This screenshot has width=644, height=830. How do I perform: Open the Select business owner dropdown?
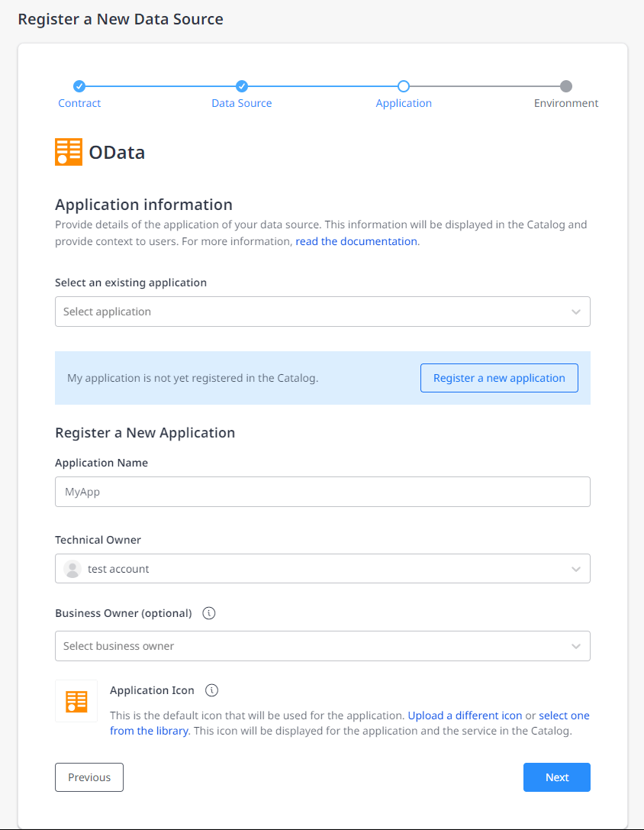tap(322, 646)
